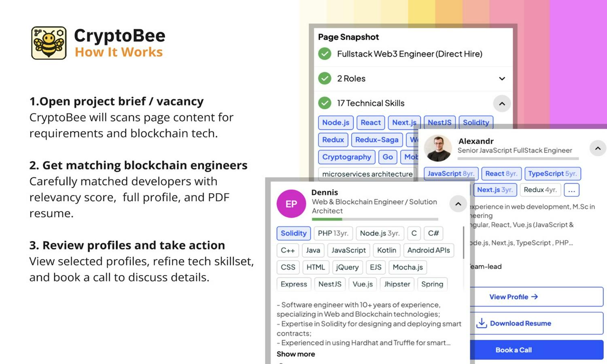Viewport: 607px width, 364px height.
Task: Click the 'How It Works' orange heading
Action: coord(119,52)
